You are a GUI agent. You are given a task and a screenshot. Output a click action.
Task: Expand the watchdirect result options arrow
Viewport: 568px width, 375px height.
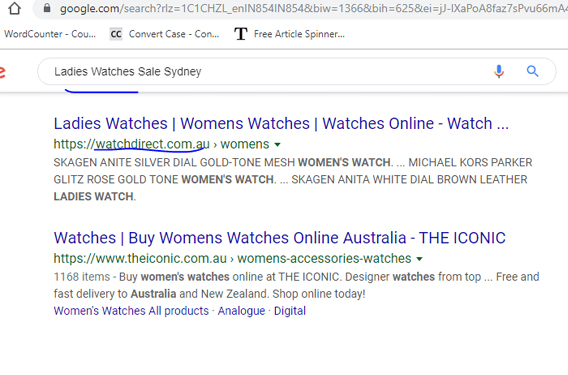pyautogui.click(x=277, y=145)
